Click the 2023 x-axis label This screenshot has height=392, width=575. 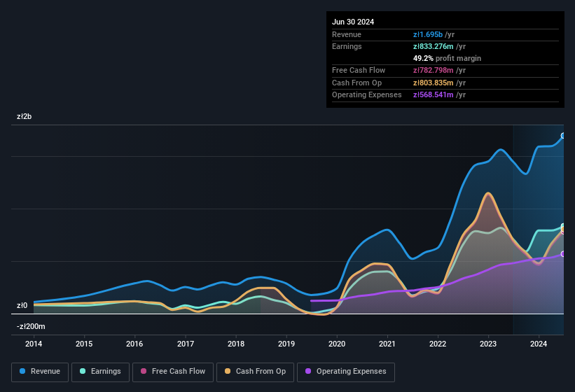click(488, 344)
